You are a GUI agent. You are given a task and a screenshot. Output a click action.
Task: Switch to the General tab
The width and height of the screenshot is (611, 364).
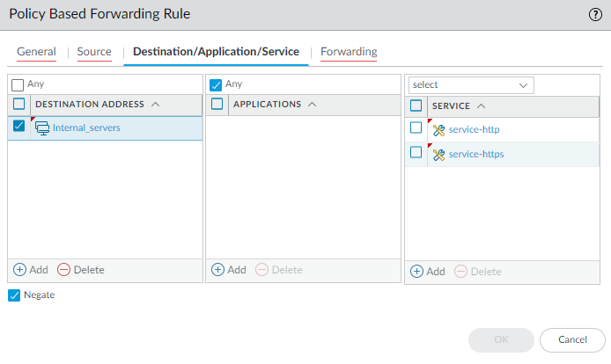click(36, 51)
